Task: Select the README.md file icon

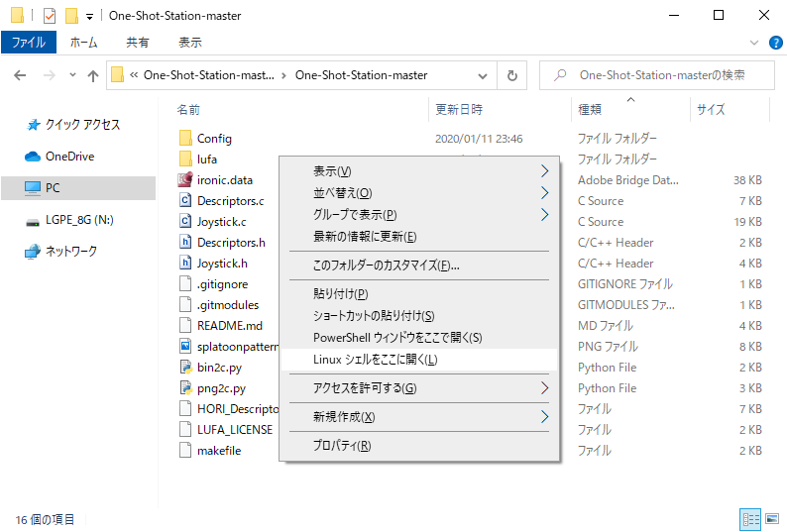Action: coord(185,326)
